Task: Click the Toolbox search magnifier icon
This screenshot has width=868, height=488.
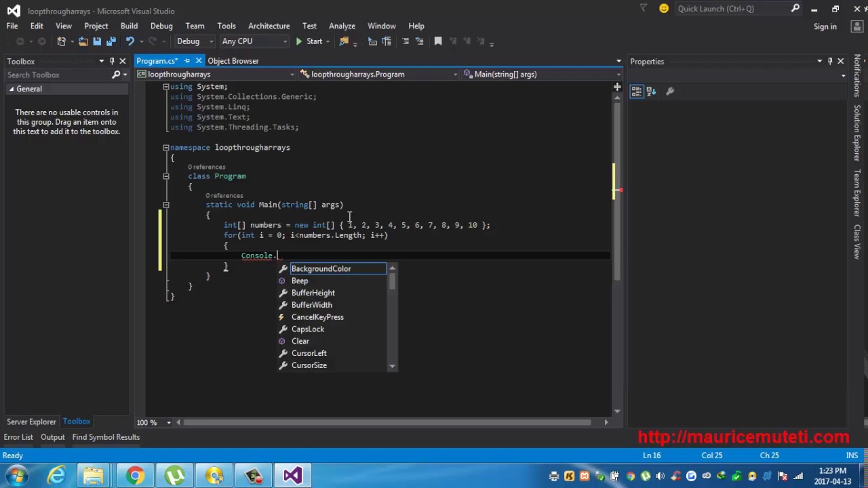Action: point(116,75)
